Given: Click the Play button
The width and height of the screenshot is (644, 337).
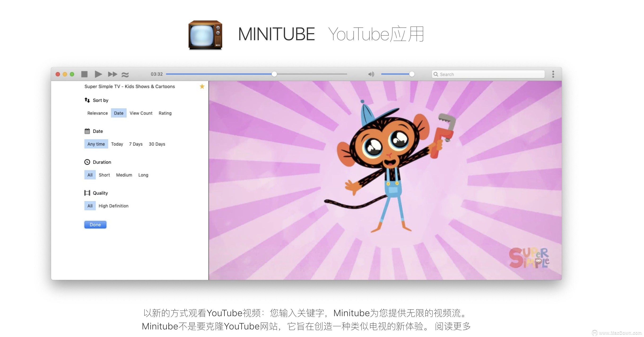Looking at the screenshot, I should 98,74.
